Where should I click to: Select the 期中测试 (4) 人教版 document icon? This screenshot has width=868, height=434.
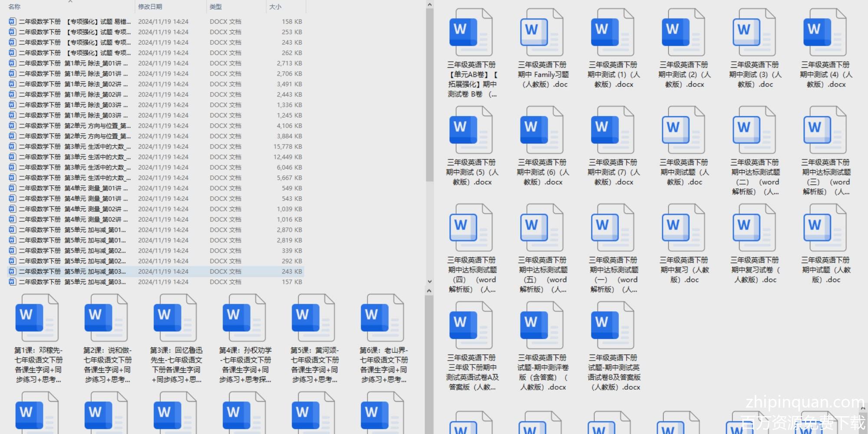tap(825, 33)
